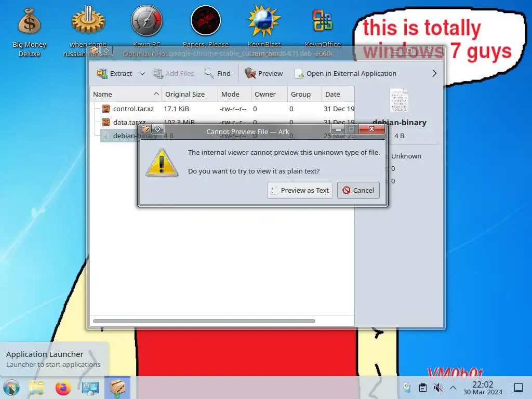Sort by the Original Size column
The height and width of the screenshot is (399, 532).
coord(190,95)
